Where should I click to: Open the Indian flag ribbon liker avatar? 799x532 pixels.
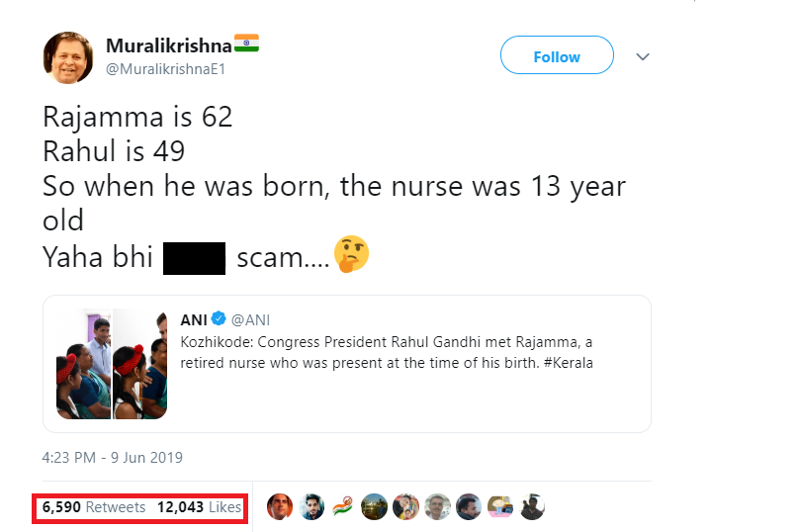coord(342,507)
